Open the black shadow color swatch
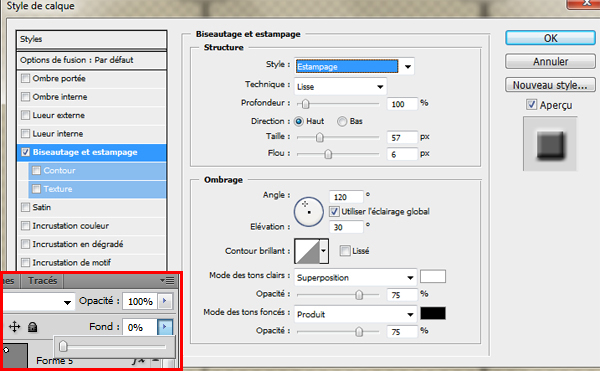This screenshot has width=600, height=371. (433, 313)
